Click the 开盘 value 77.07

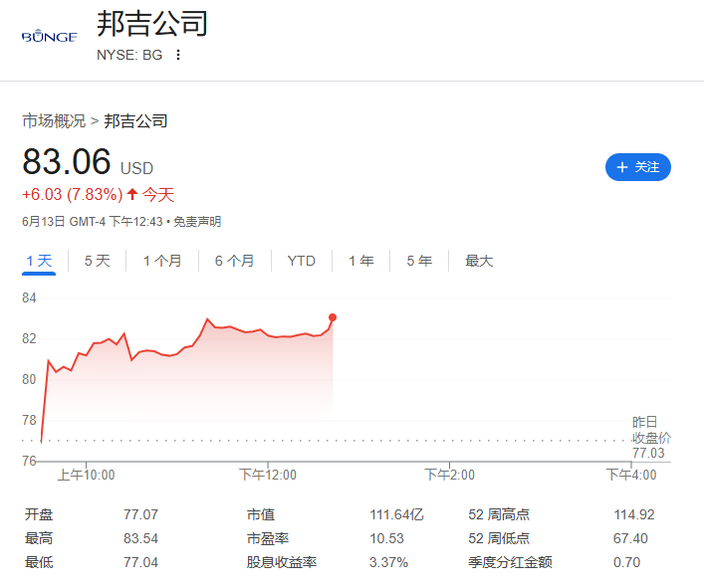pos(141,514)
